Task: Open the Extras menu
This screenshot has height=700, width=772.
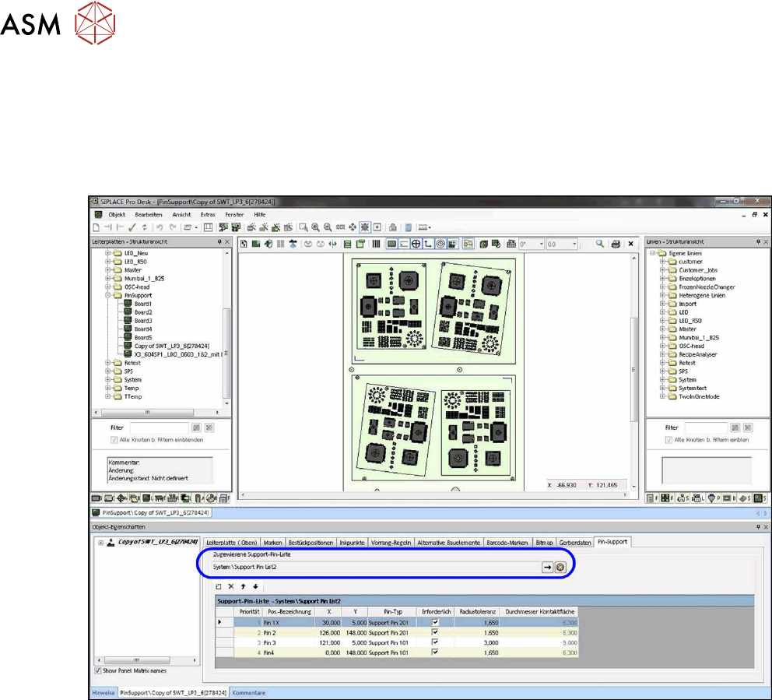Action: [208, 215]
